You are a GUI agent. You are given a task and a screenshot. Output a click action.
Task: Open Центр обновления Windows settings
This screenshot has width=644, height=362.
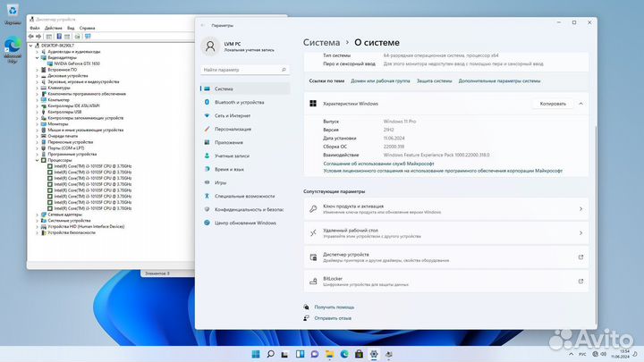(x=245, y=223)
